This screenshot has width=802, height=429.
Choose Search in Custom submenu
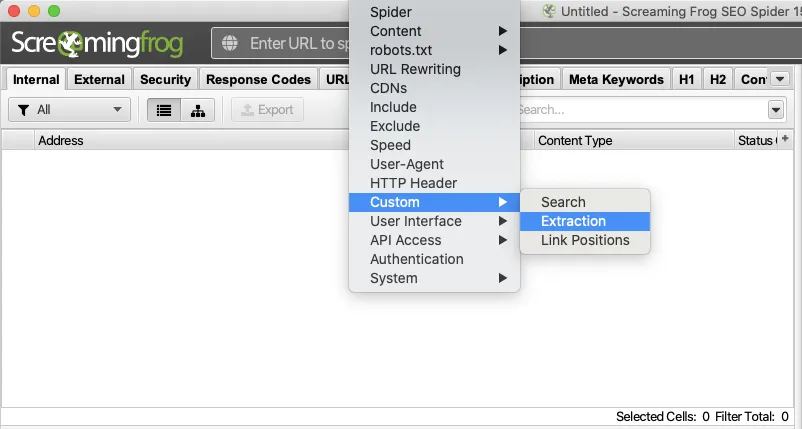[585, 202]
